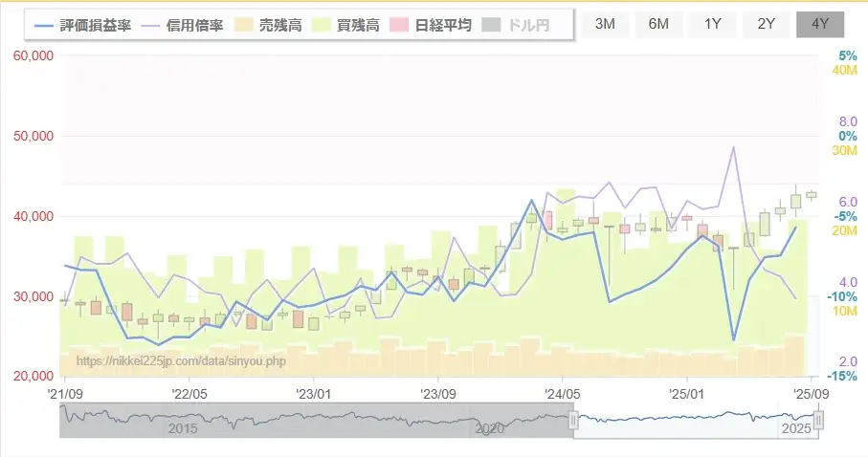Select the 1Y time range
Viewport: 868px width, 457px height.
tap(712, 24)
